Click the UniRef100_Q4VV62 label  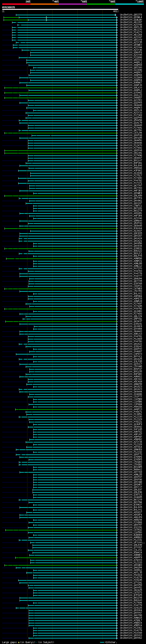coord(131,638)
